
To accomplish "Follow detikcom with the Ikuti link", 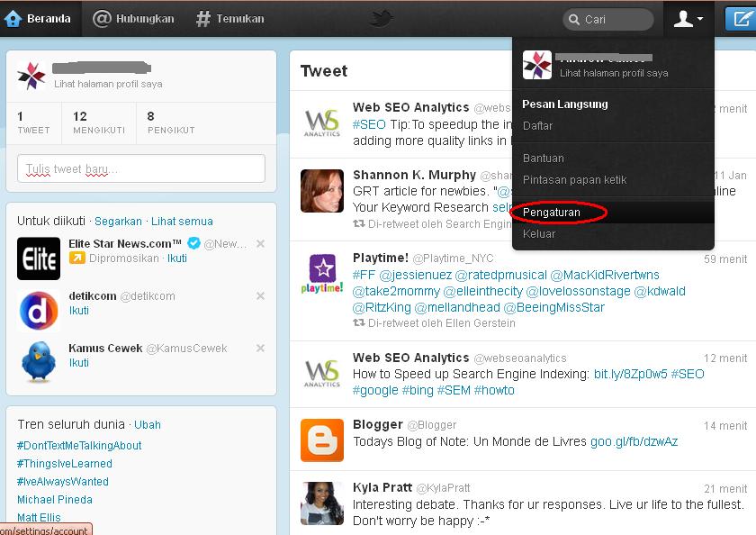I will click(77, 309).
